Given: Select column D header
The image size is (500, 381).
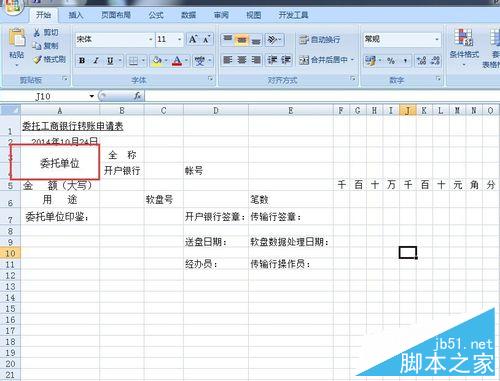Looking at the screenshot, I should tap(216, 110).
